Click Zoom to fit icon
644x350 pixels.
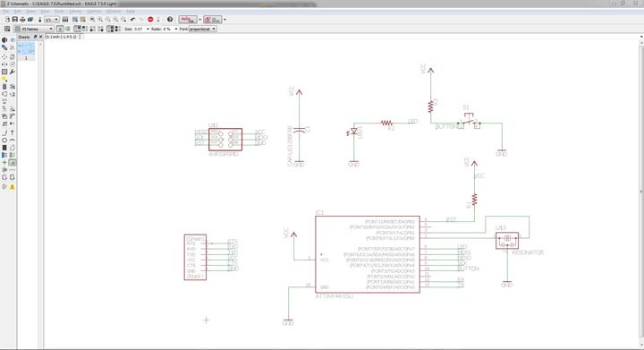tap(92, 20)
